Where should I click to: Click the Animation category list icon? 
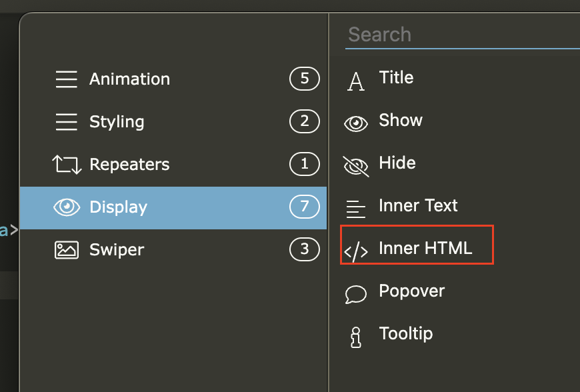click(66, 79)
